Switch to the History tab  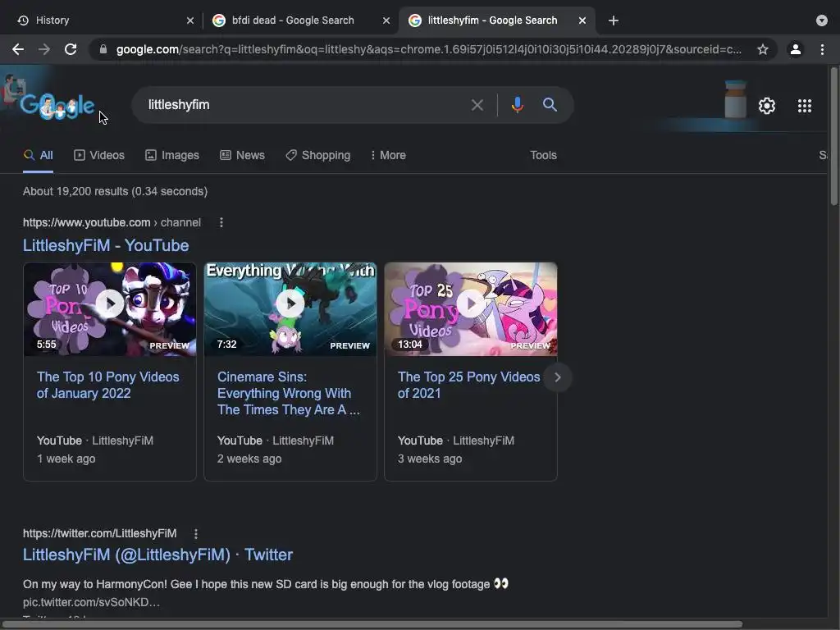[x=102, y=21]
